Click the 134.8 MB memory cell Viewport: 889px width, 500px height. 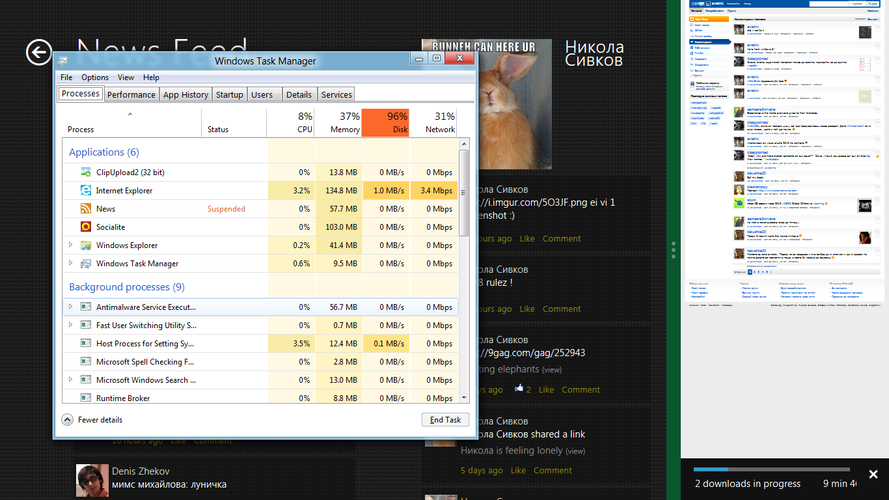coord(341,190)
